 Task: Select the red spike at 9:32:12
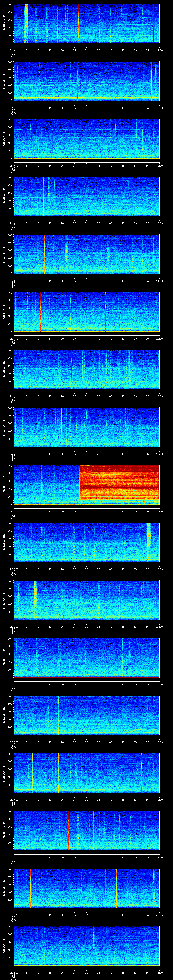pyautogui.click(x=44, y=945)
